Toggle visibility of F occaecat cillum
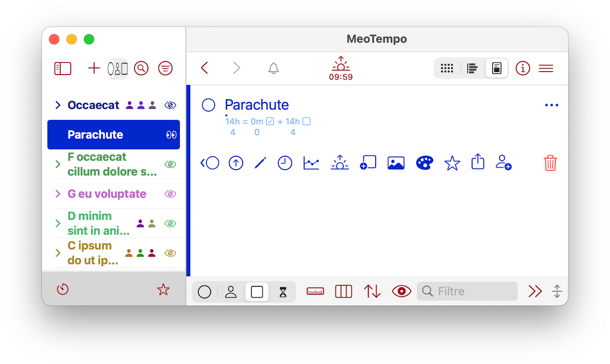 tap(170, 164)
